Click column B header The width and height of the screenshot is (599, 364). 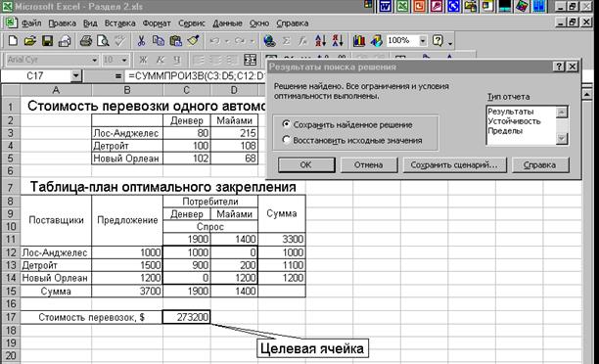(x=127, y=90)
